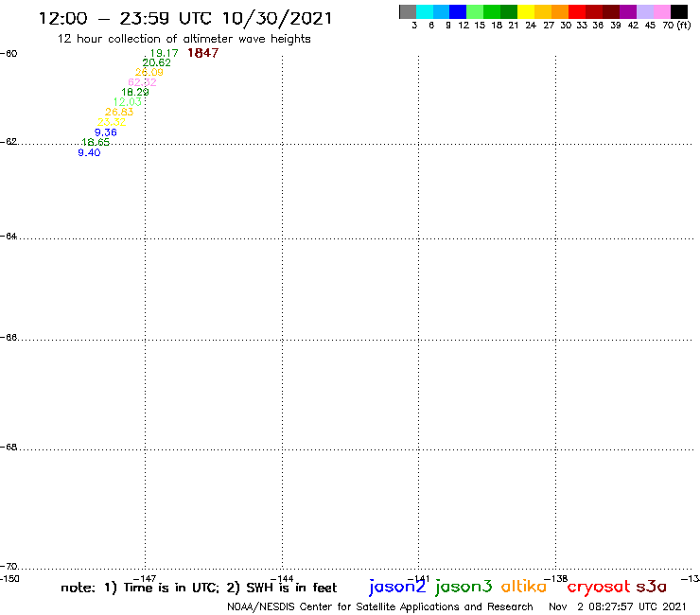Click the bright red swatch in the color scale

pos(577,11)
